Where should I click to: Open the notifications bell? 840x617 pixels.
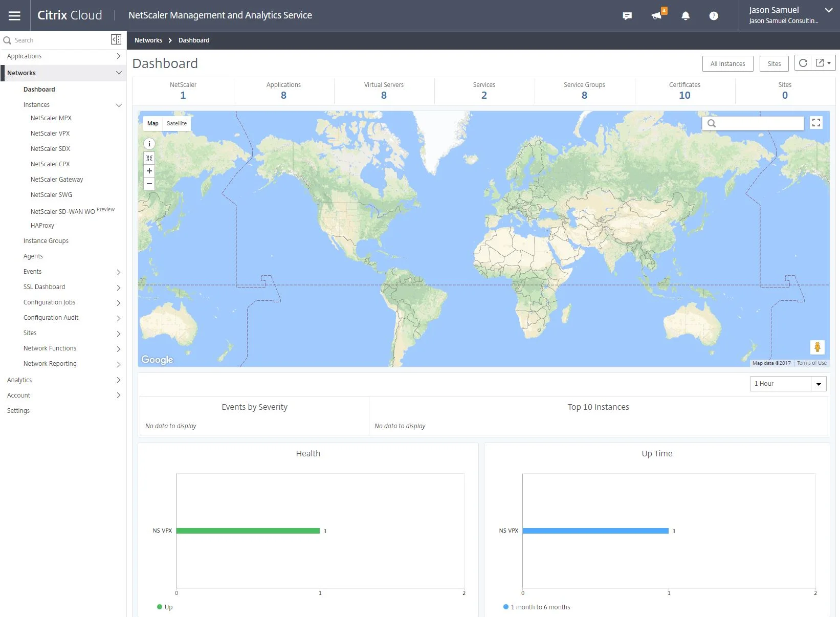coord(686,16)
